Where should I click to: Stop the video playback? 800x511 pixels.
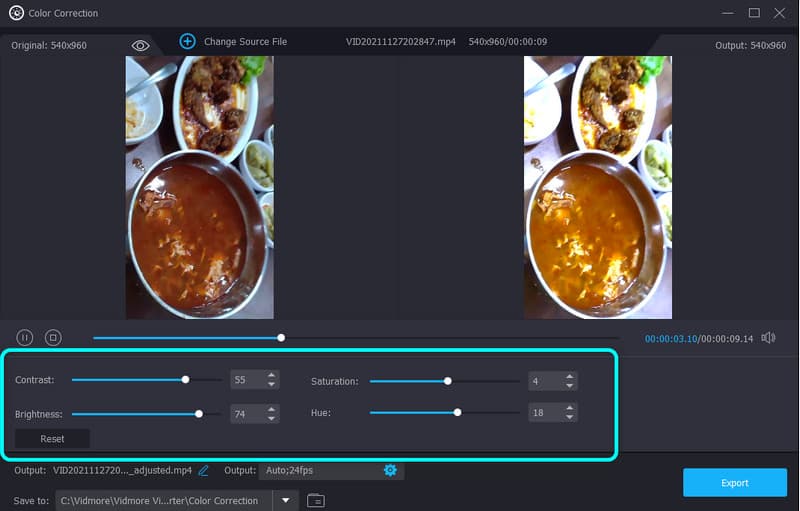(54, 338)
